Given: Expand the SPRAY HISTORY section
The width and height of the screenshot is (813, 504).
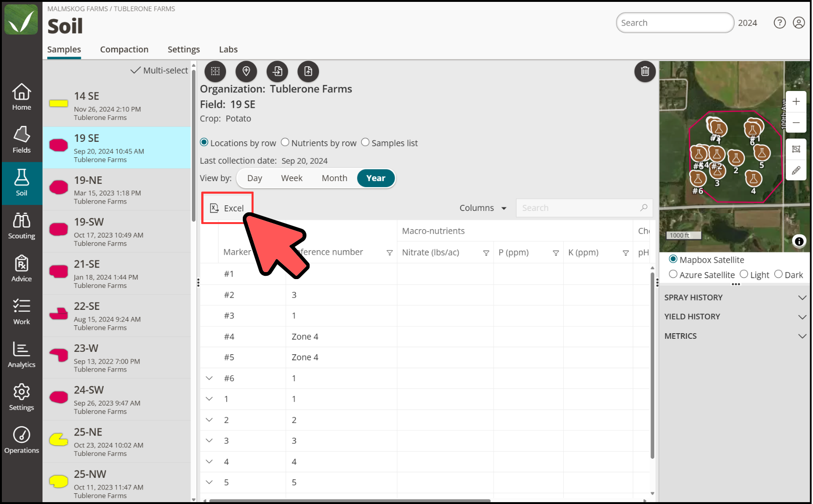Looking at the screenshot, I should click(735, 298).
